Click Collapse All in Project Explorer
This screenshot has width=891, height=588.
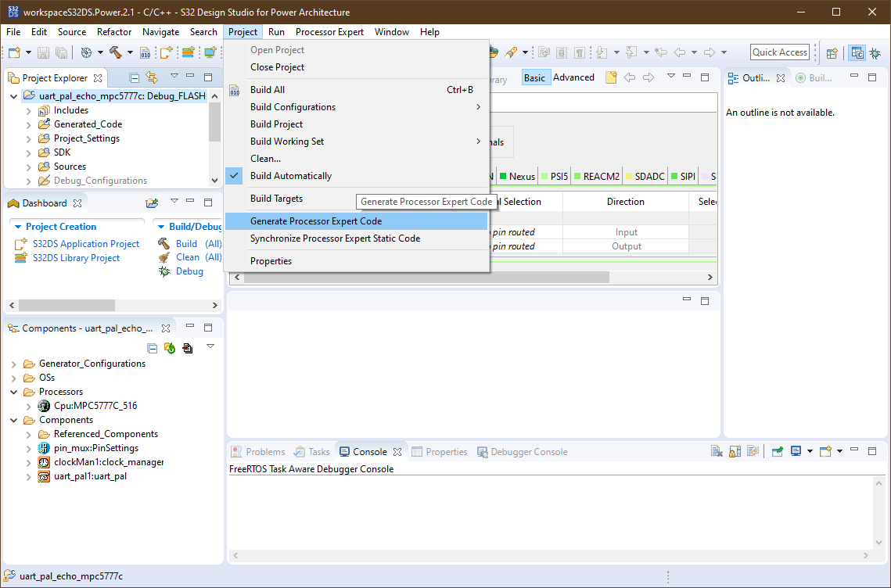(x=135, y=77)
